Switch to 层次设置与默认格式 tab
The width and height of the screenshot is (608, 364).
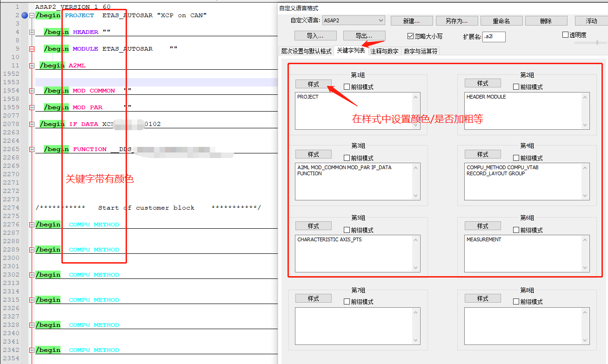coord(306,51)
